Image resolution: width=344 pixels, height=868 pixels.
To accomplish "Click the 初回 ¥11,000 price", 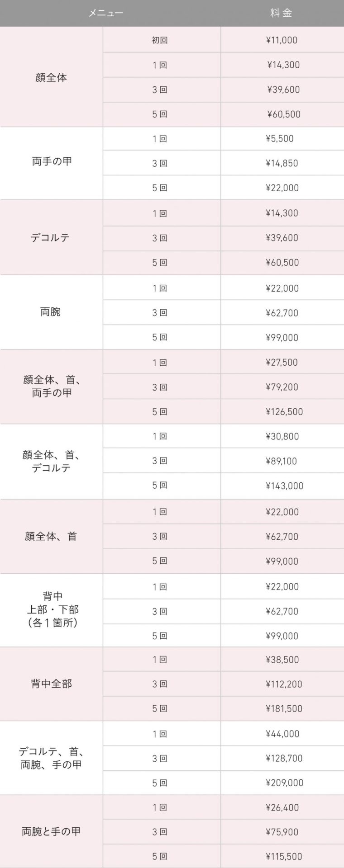I will pyautogui.click(x=282, y=40).
